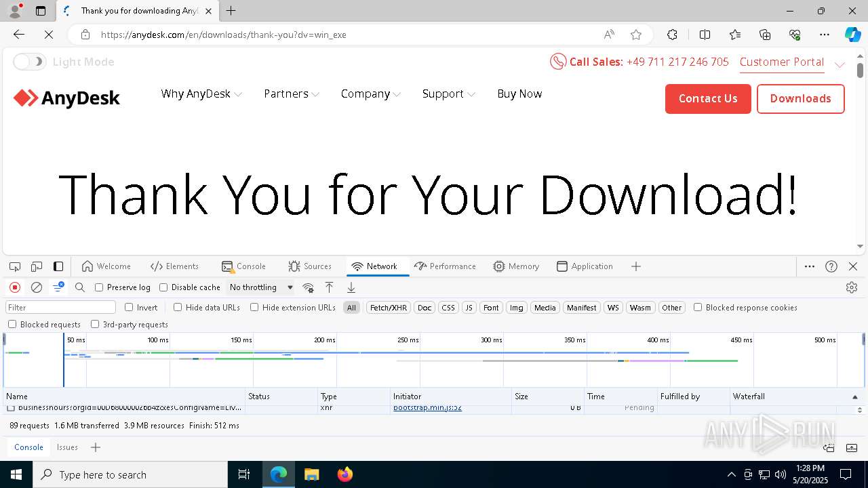This screenshot has width=868, height=488.
Task: Open DevTools help question-mark icon
Action: tap(831, 266)
